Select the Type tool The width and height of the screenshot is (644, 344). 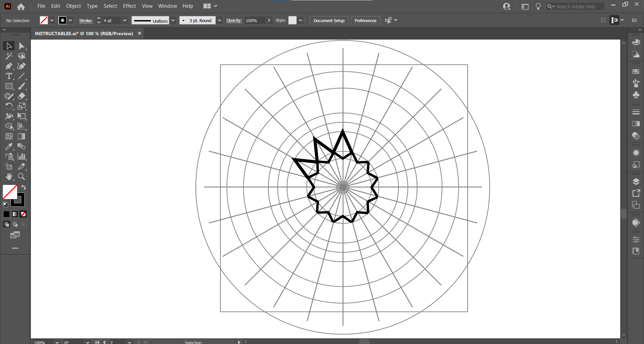(x=9, y=76)
